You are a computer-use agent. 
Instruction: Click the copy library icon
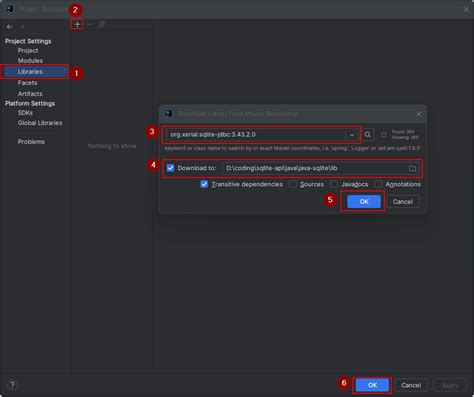pyautogui.click(x=102, y=24)
